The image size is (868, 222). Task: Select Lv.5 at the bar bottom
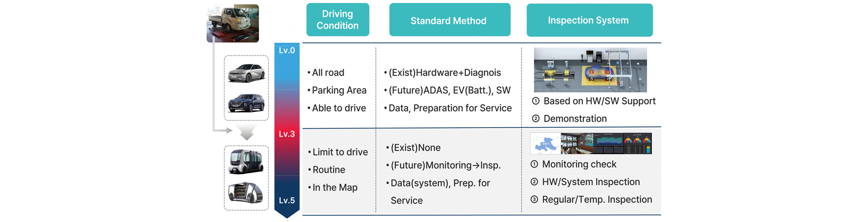click(x=287, y=200)
